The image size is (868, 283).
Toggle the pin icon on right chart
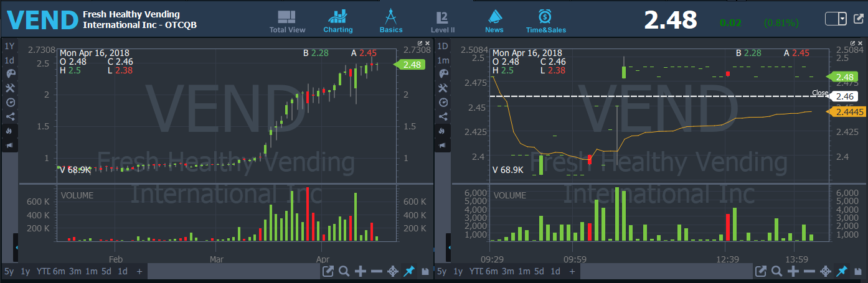(842, 271)
